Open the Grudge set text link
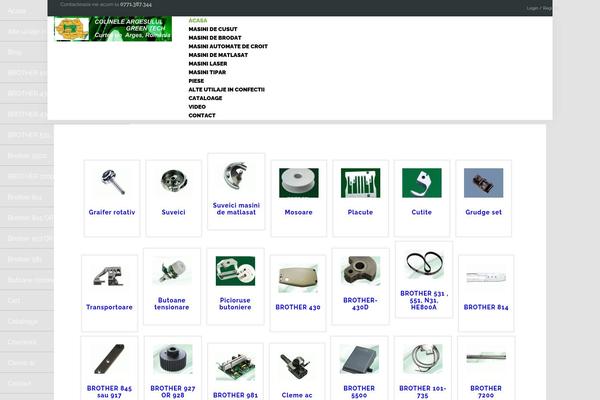The width and height of the screenshot is (600, 400). (x=483, y=212)
